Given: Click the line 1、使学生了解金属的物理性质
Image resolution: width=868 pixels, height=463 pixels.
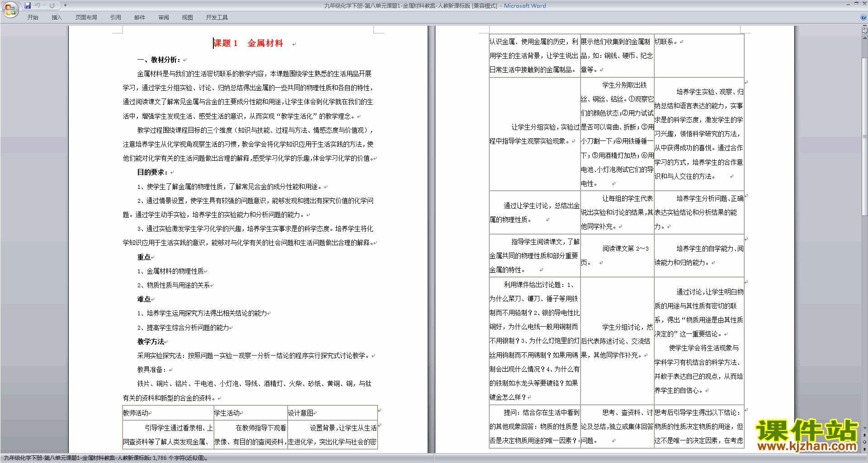Looking at the screenshot, I should click(x=230, y=187).
